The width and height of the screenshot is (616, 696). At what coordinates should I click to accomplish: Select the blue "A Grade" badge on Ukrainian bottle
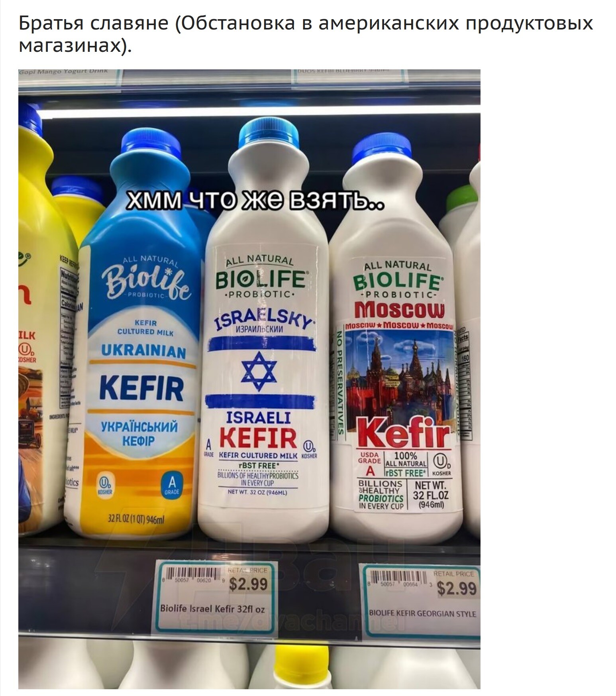click(173, 485)
